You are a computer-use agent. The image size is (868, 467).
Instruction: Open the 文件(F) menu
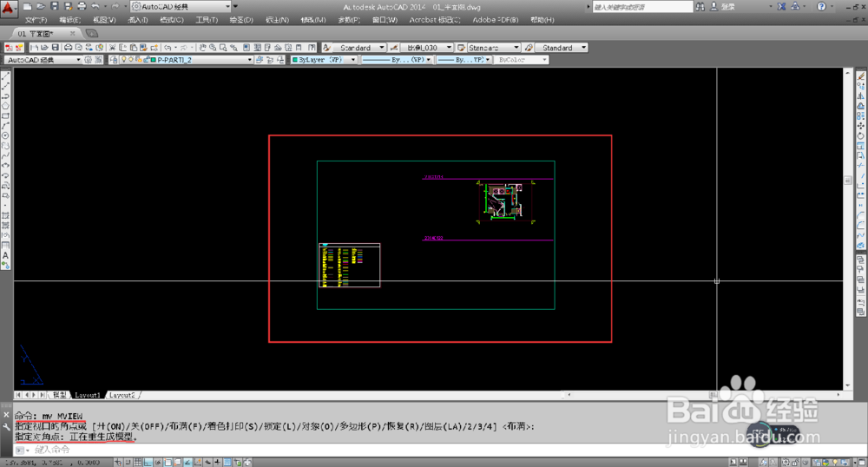click(x=36, y=20)
